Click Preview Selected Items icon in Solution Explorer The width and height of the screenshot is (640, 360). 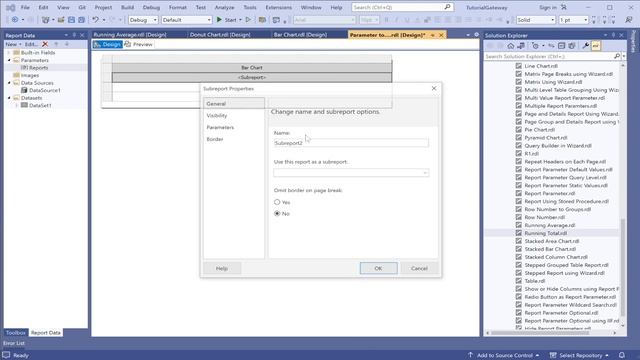(x=596, y=46)
